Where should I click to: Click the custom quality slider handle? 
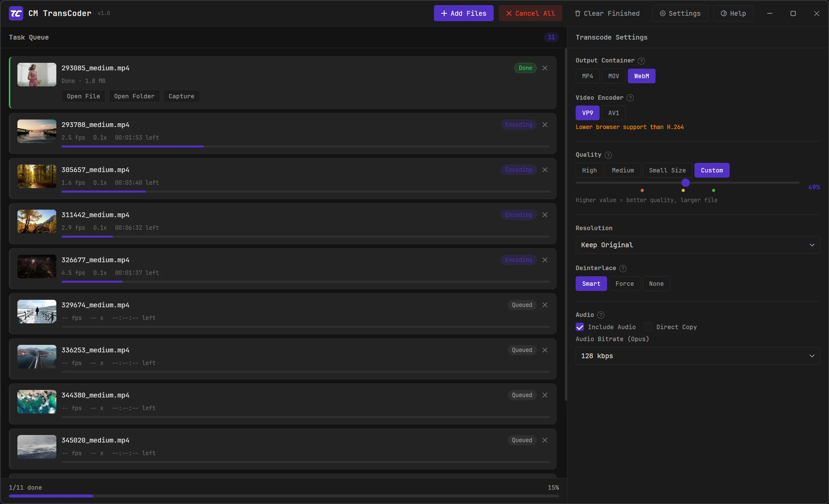(685, 183)
